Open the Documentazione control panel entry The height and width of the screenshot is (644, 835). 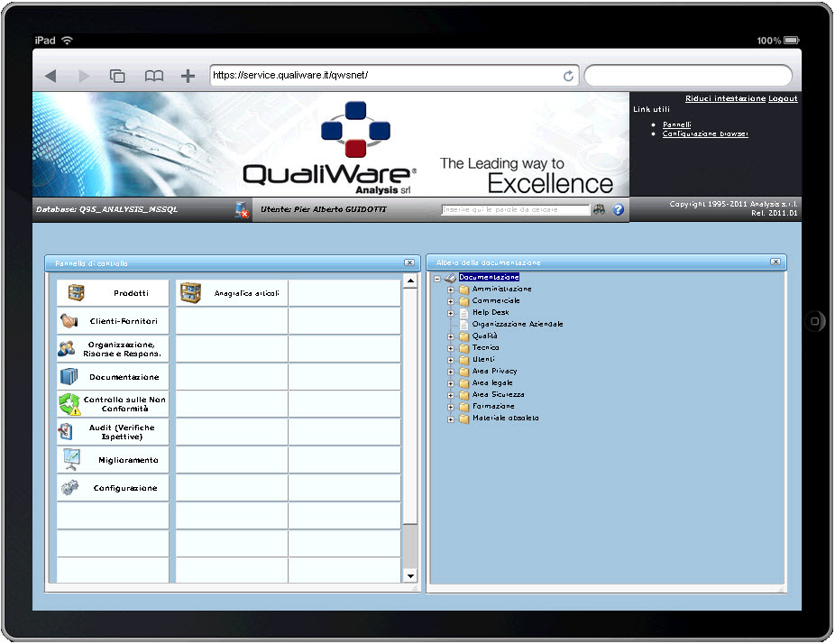[x=113, y=377]
